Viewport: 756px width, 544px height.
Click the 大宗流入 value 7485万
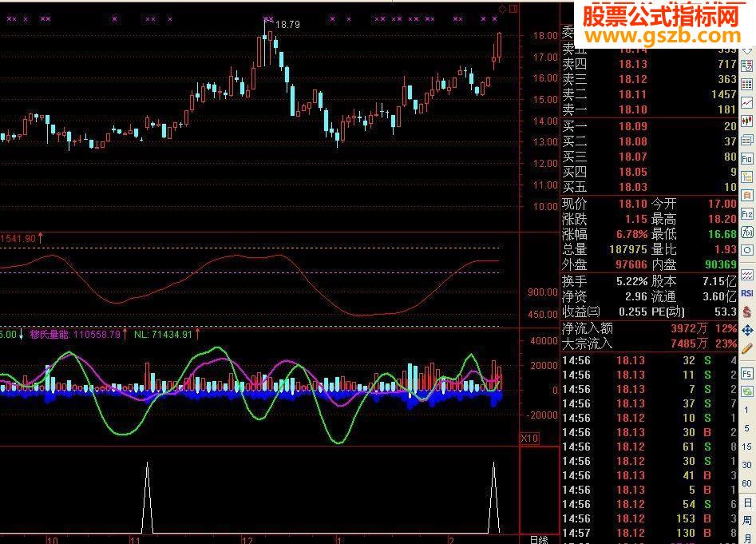click(689, 343)
